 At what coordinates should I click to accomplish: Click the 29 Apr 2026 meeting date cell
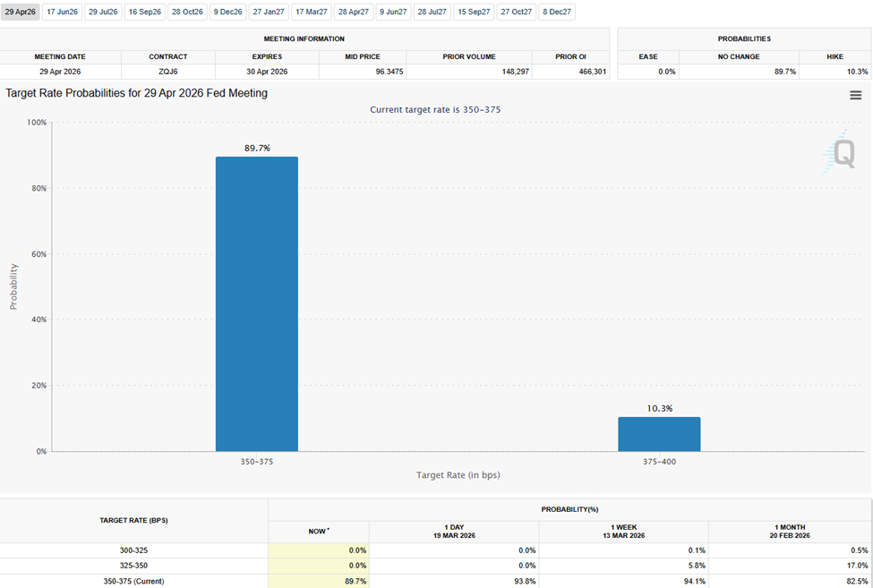(x=60, y=72)
